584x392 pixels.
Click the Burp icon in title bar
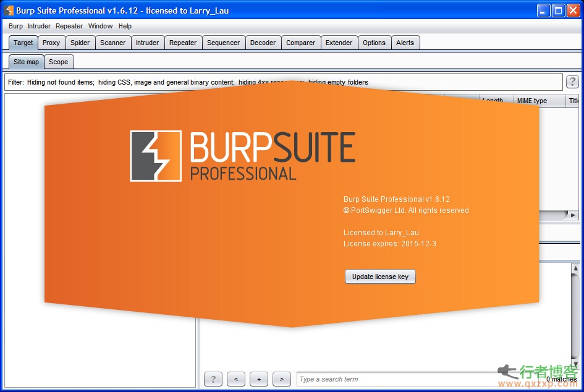point(9,10)
